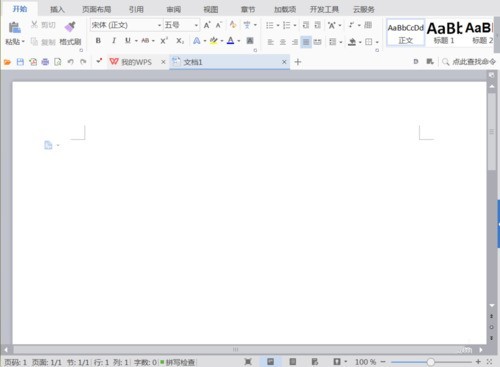500x367 pixels.
Task: Click the fit page icon beside zoom plus
Action: click(x=489, y=362)
